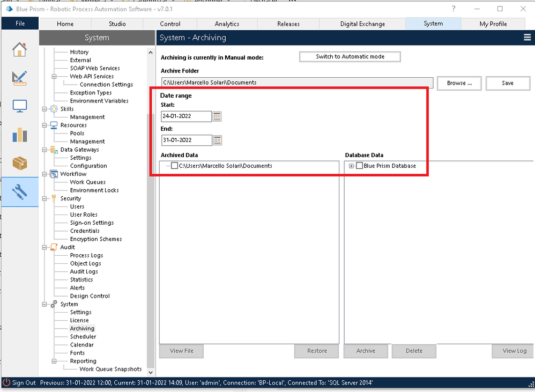Click the System tree vertical scrollbar thumb
This screenshot has height=392, width=535.
click(151, 241)
